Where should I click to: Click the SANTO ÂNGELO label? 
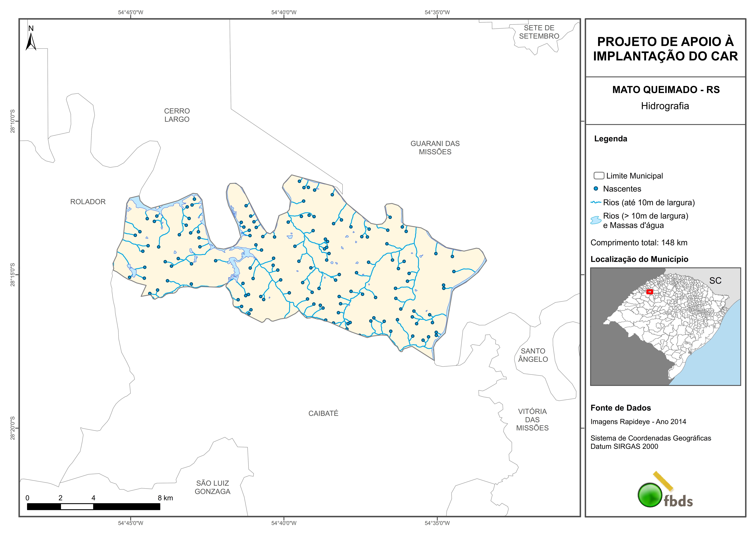(x=533, y=355)
